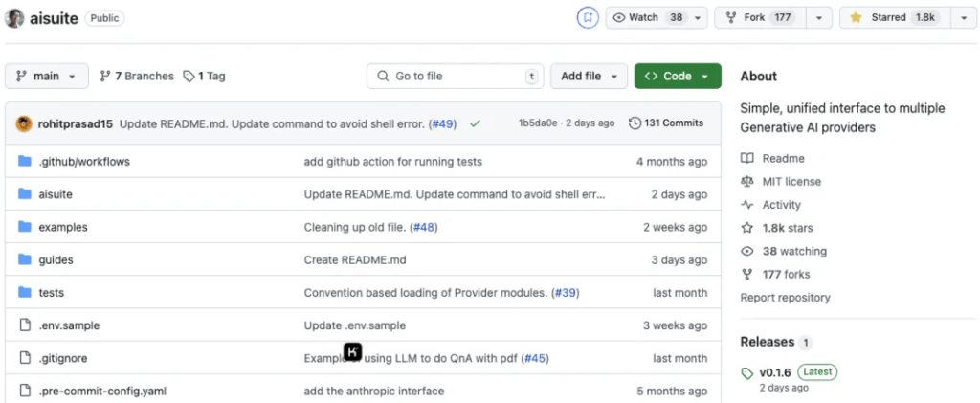Click the 1 Tag link
Viewport: 980px width, 403px height.
pyautogui.click(x=204, y=76)
